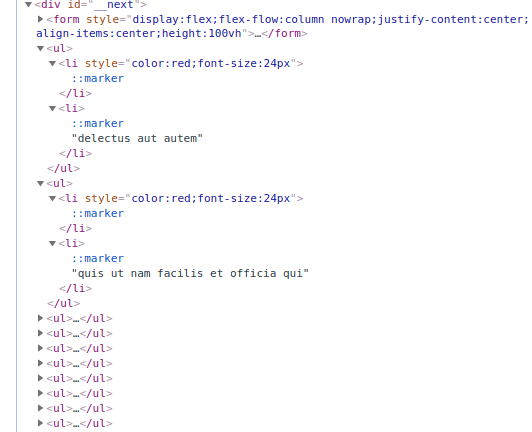Viewport: 532px width, 432px height.
Task: Select the "quis ut nam facilis et officia qui" text
Action: coord(190,273)
